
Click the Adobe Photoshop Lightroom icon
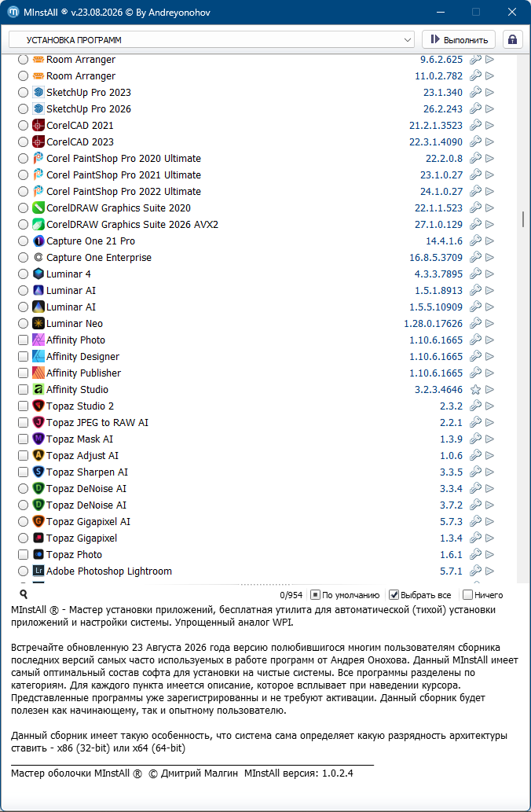pyautogui.click(x=38, y=571)
